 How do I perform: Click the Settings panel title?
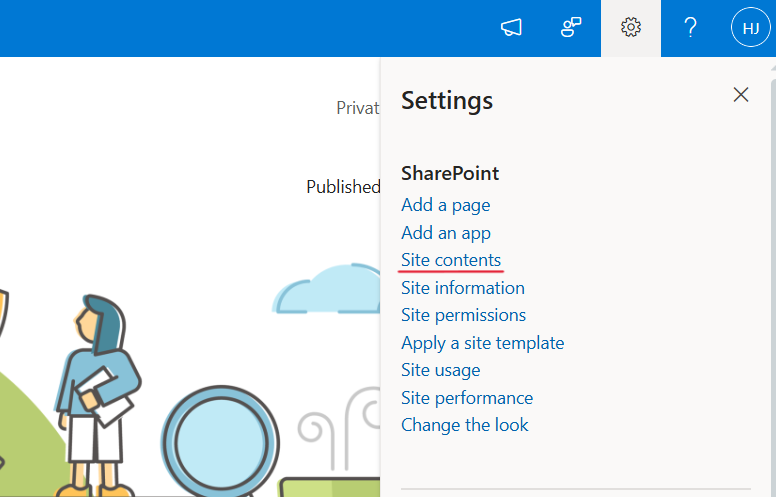pos(447,100)
